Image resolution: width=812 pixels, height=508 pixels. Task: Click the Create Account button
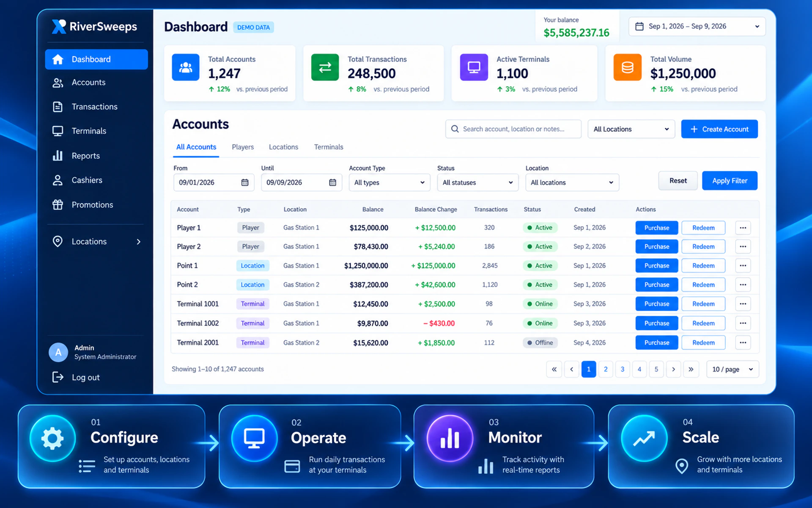point(719,129)
